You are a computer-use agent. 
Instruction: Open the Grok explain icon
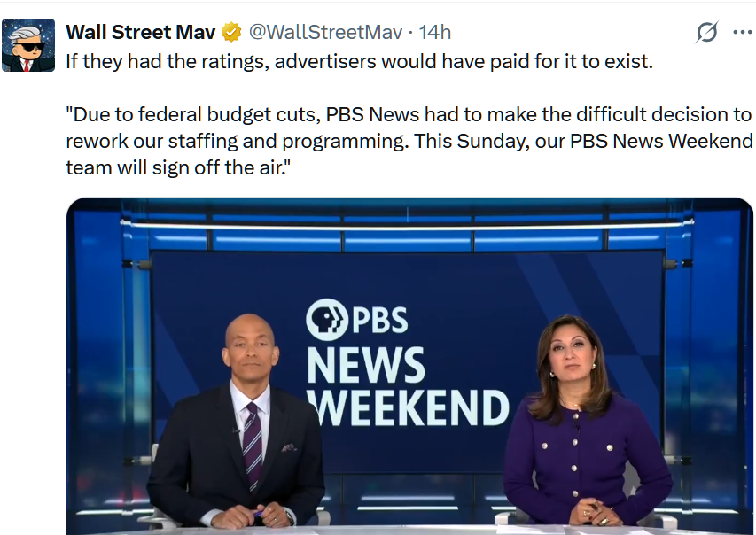click(x=706, y=33)
